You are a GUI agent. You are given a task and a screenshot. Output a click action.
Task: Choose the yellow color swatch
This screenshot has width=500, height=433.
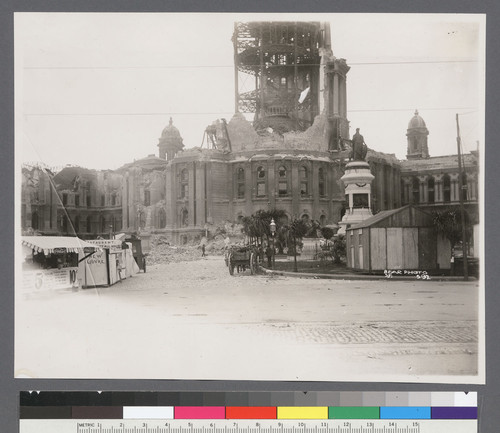point(302,413)
